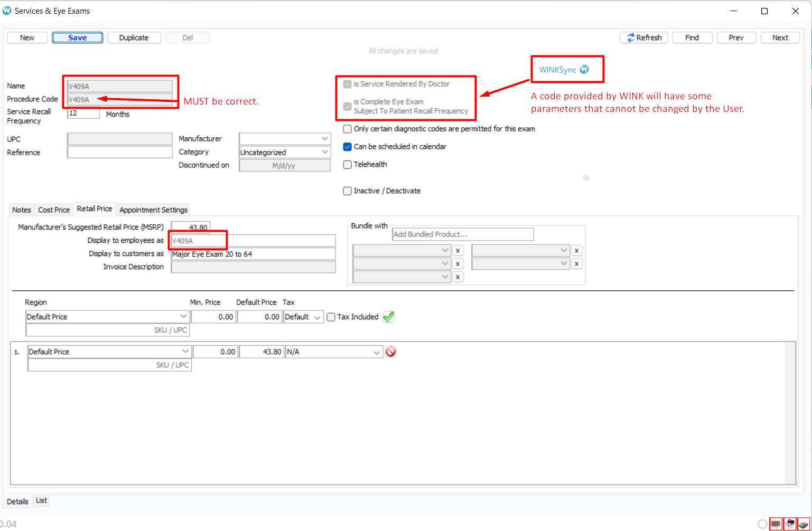This screenshot has height=531, width=812.
Task: Click the Service Recall Frequency months field
Action: pos(83,113)
